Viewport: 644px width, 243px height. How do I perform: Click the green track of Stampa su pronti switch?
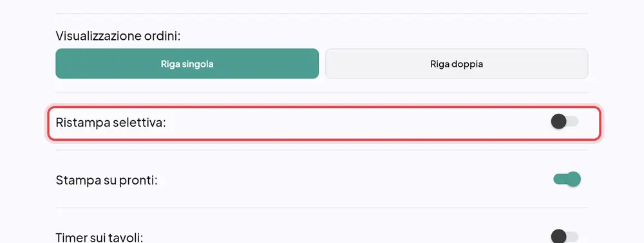[560, 179]
